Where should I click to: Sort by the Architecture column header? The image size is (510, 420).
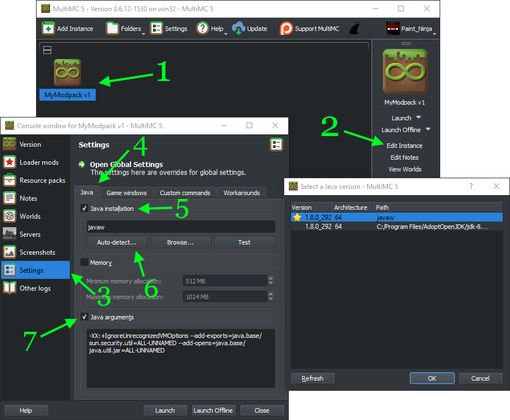(x=353, y=207)
